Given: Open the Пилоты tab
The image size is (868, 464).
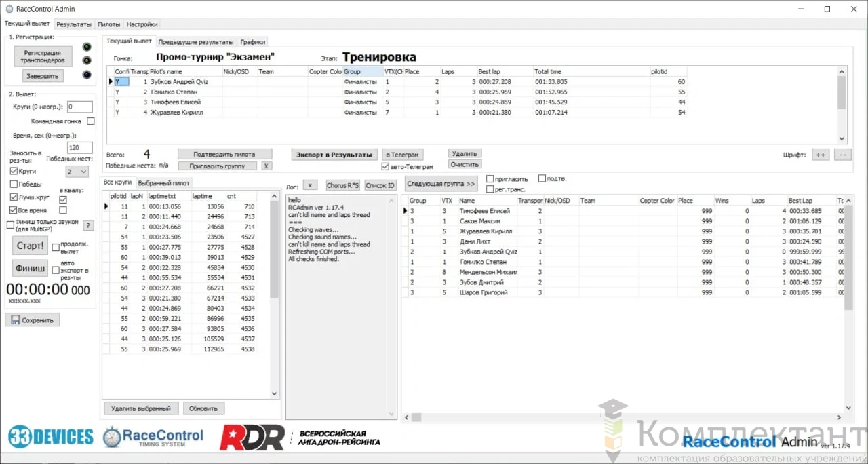Looking at the screenshot, I should [x=108, y=24].
